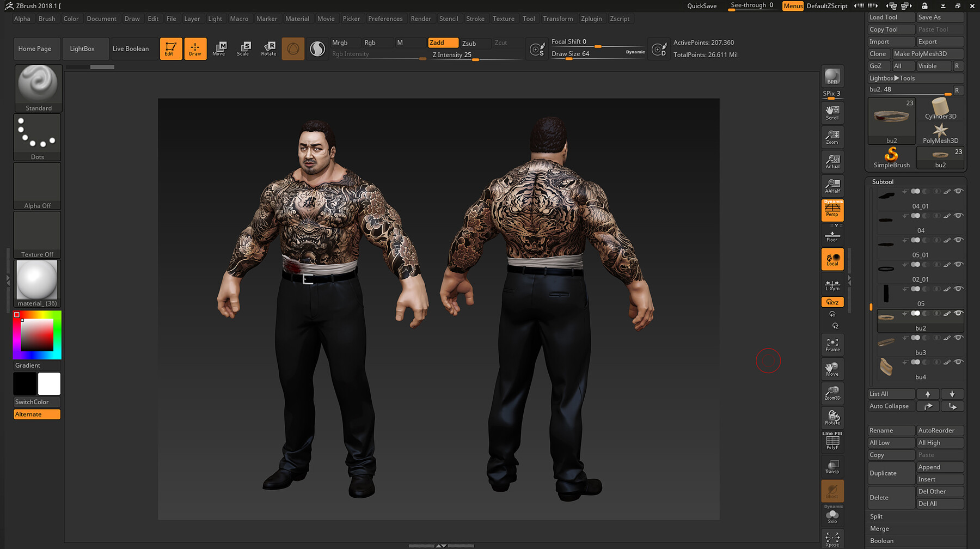Activate the Scale transform tool
The height and width of the screenshot is (549, 980).
tap(243, 48)
